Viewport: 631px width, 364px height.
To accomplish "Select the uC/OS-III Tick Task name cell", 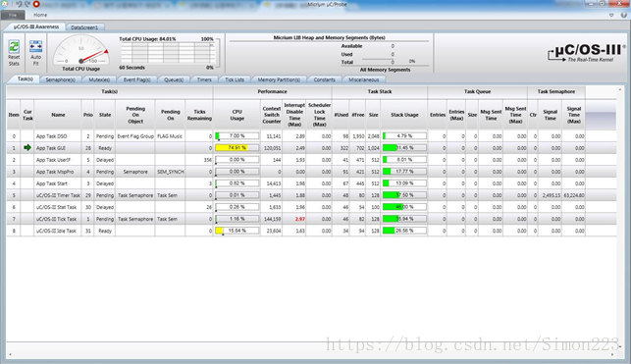I will [x=58, y=219].
